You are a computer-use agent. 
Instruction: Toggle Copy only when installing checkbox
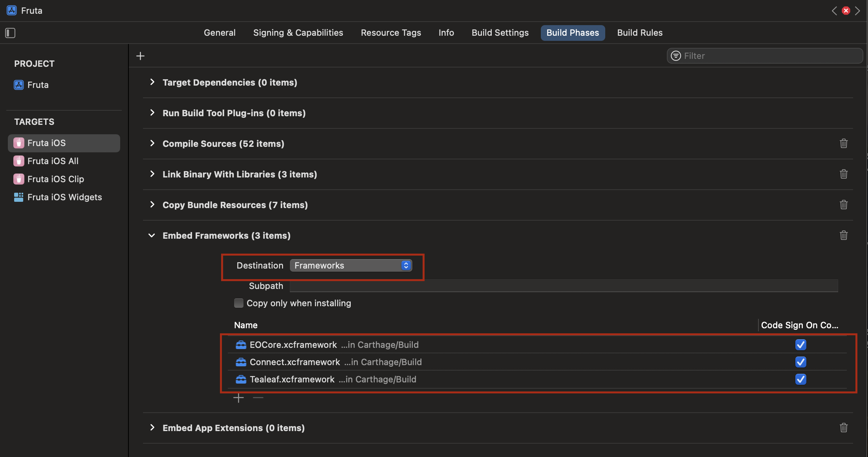click(238, 303)
